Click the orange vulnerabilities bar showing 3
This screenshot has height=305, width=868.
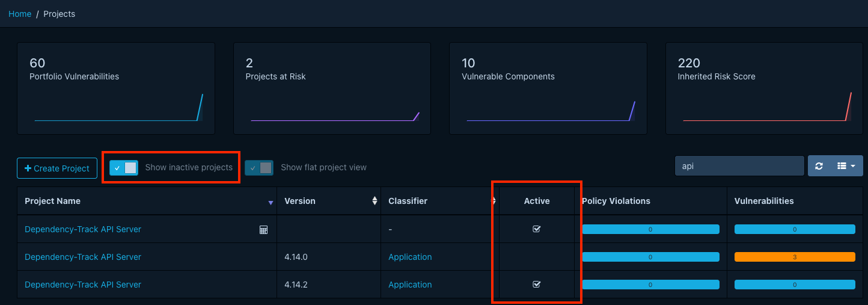tap(795, 257)
